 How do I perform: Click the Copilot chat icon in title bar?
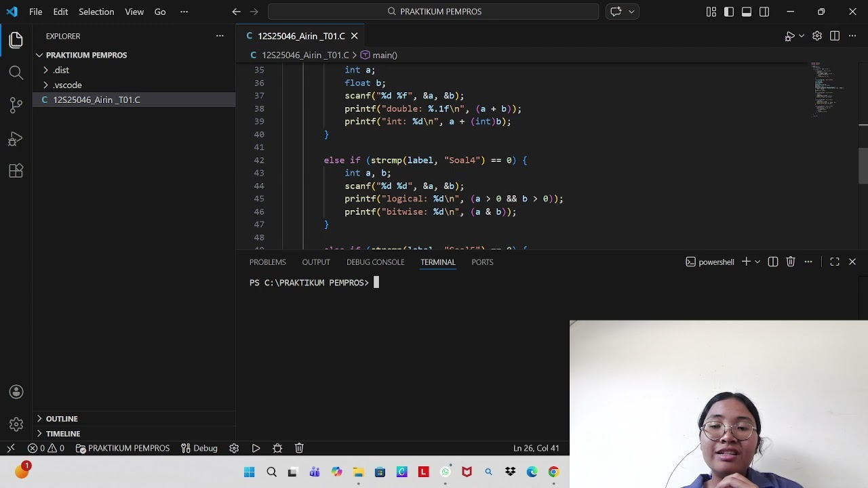click(616, 12)
